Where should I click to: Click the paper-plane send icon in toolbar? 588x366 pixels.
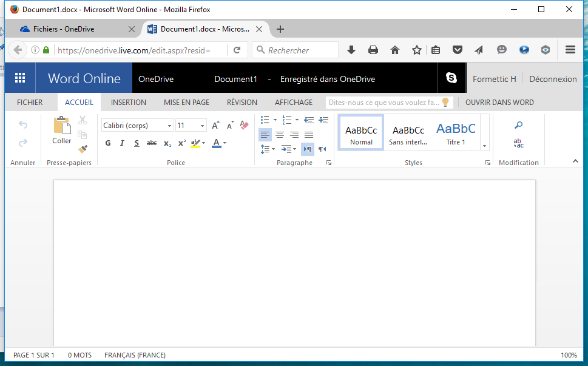[479, 50]
